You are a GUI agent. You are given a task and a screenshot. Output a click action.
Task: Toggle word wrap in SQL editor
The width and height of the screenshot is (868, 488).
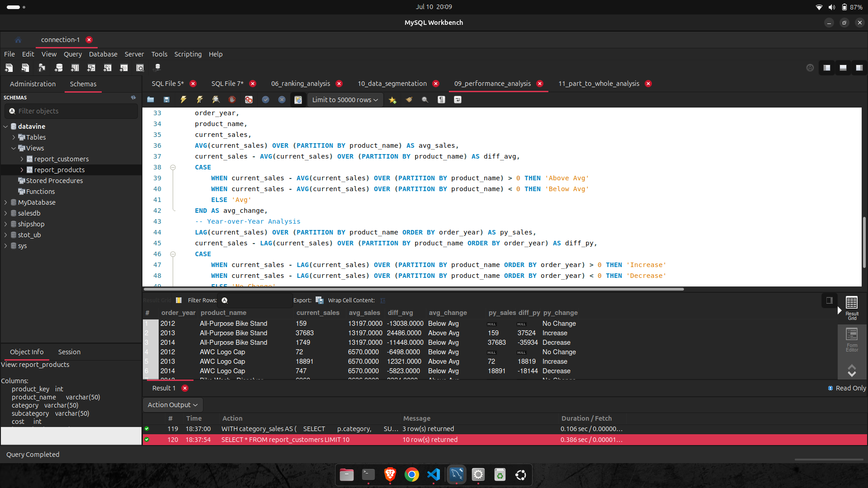tap(458, 100)
